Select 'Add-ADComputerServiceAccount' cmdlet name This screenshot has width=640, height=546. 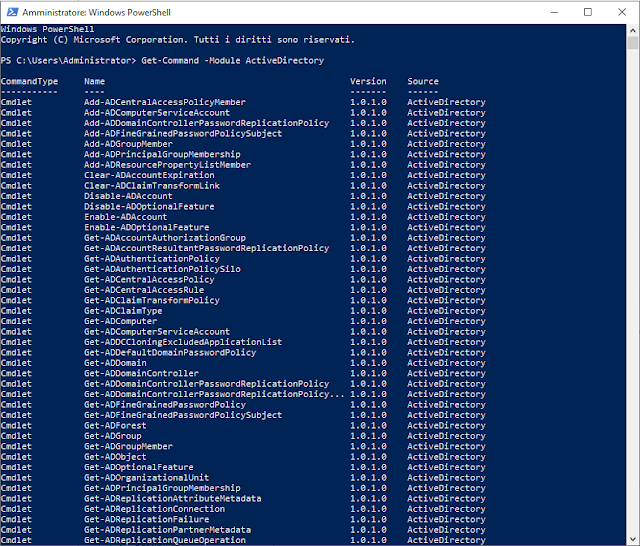coord(157,113)
